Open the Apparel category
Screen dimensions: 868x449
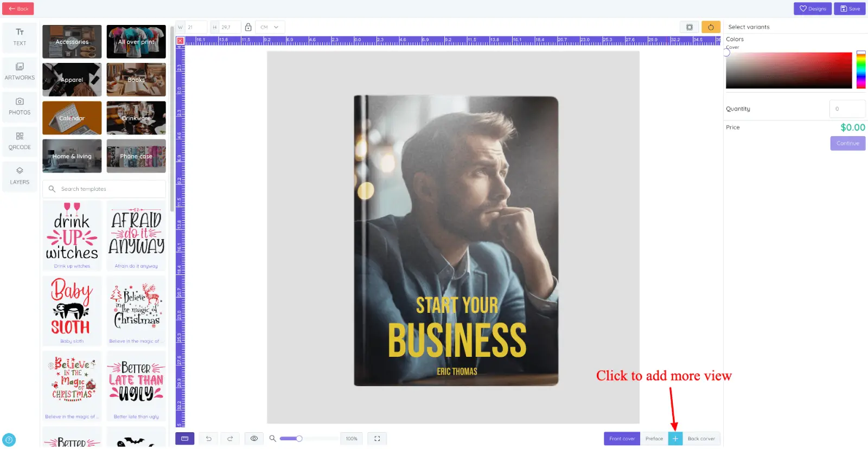(x=72, y=80)
